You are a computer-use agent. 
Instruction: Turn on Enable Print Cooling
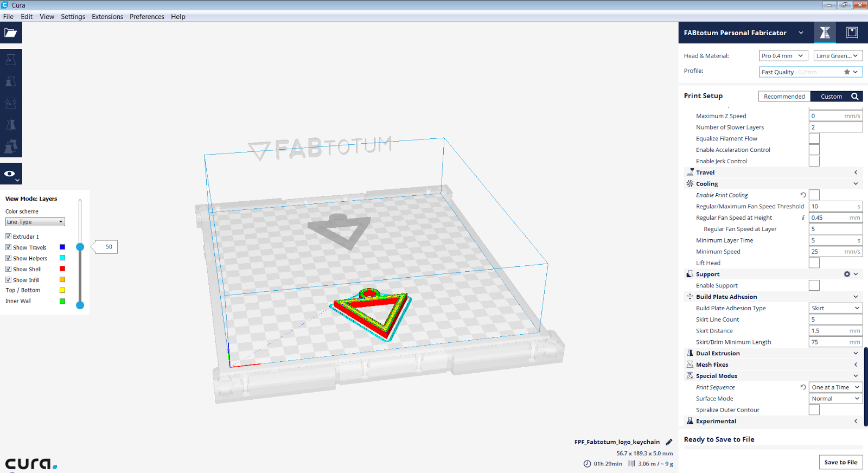tap(814, 195)
